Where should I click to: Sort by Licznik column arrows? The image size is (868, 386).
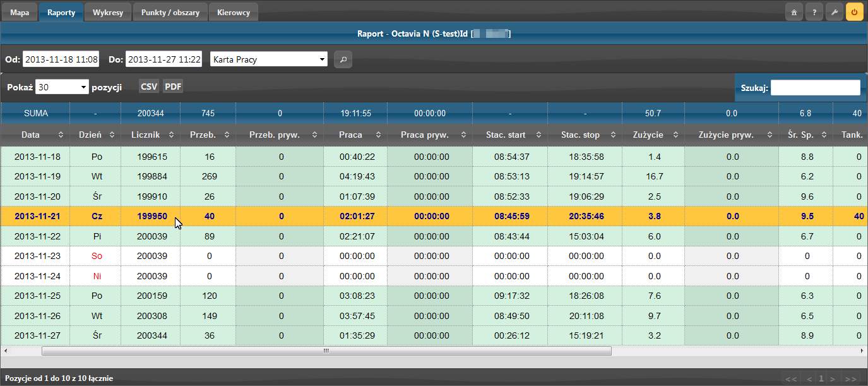171,135
